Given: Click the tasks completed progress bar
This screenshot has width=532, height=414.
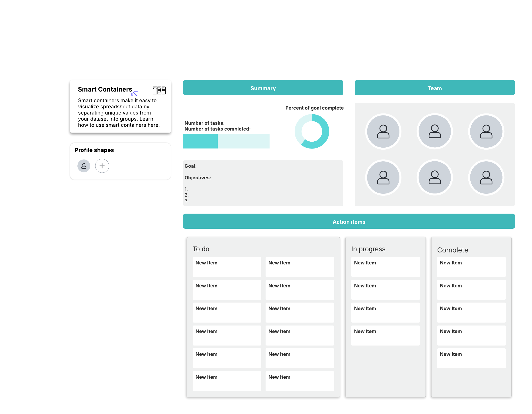Looking at the screenshot, I should coord(226,141).
